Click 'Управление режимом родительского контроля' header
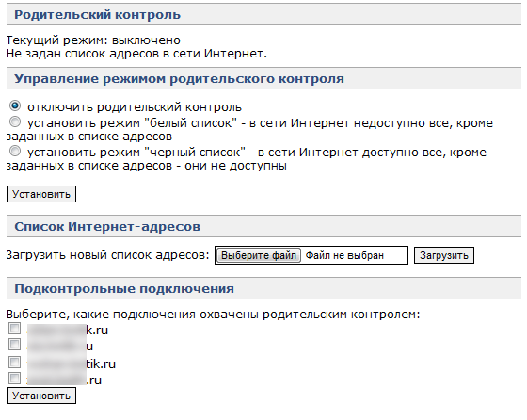Screen dimensions: 527x420 [179, 79]
